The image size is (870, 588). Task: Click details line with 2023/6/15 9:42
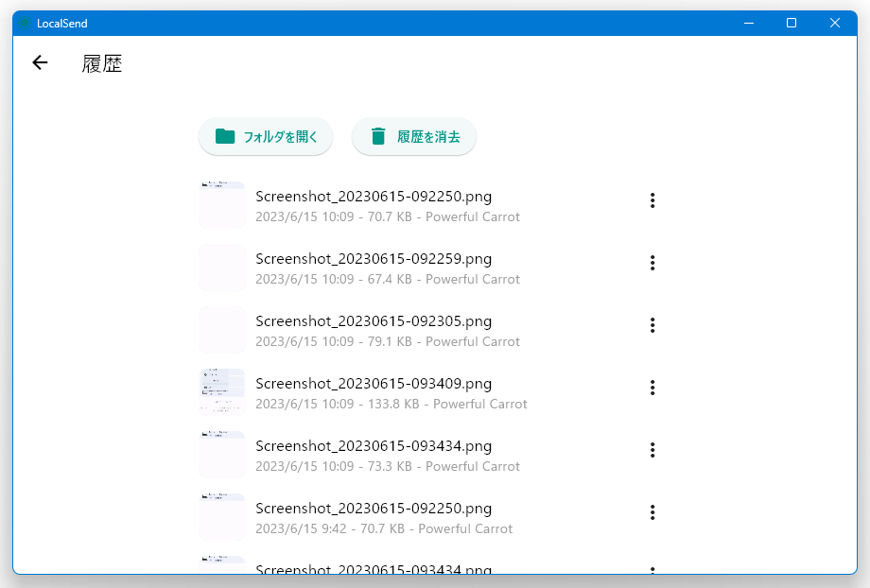[384, 528]
